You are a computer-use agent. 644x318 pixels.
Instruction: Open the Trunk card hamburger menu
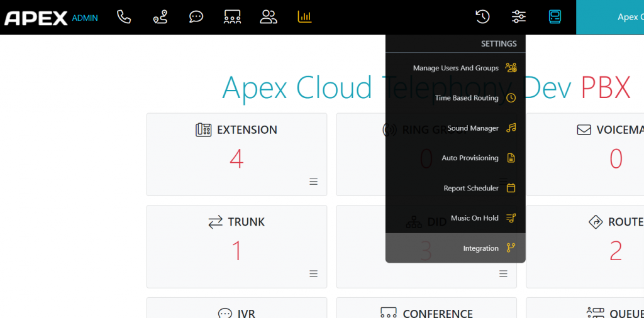[313, 273]
